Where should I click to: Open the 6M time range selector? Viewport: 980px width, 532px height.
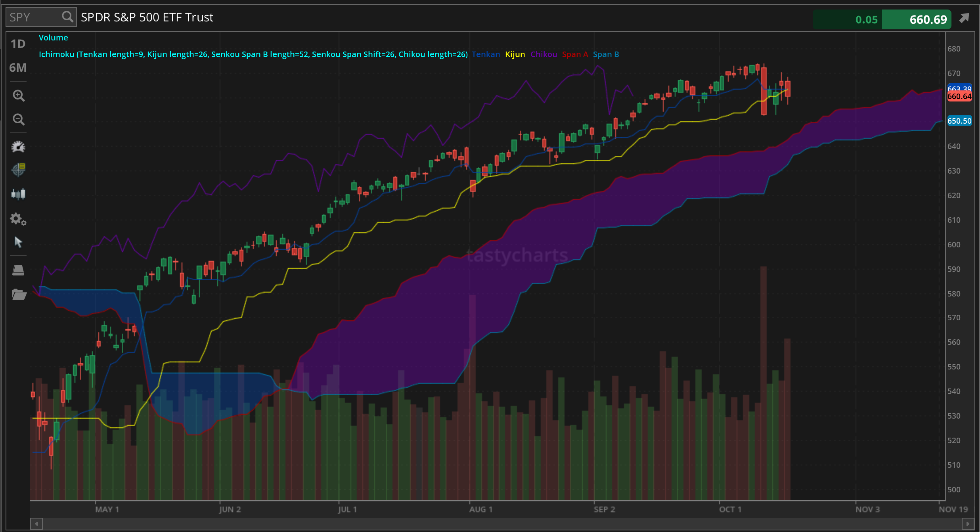click(18, 68)
